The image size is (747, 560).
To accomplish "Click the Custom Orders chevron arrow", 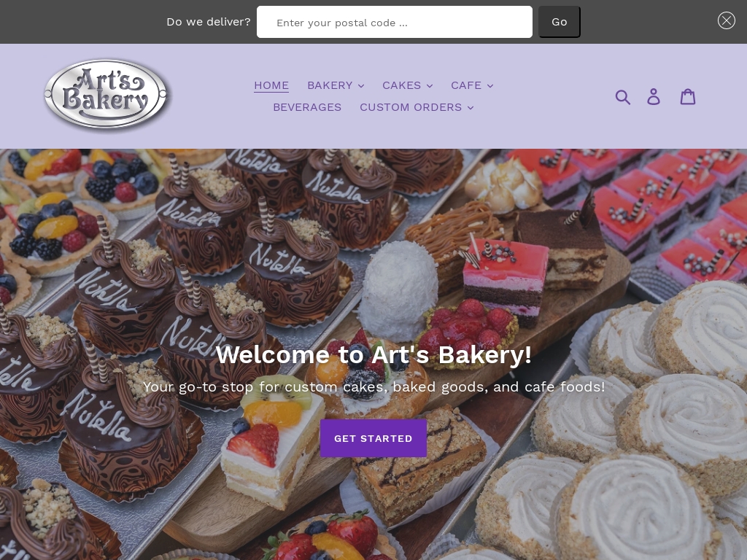I will coord(471,108).
